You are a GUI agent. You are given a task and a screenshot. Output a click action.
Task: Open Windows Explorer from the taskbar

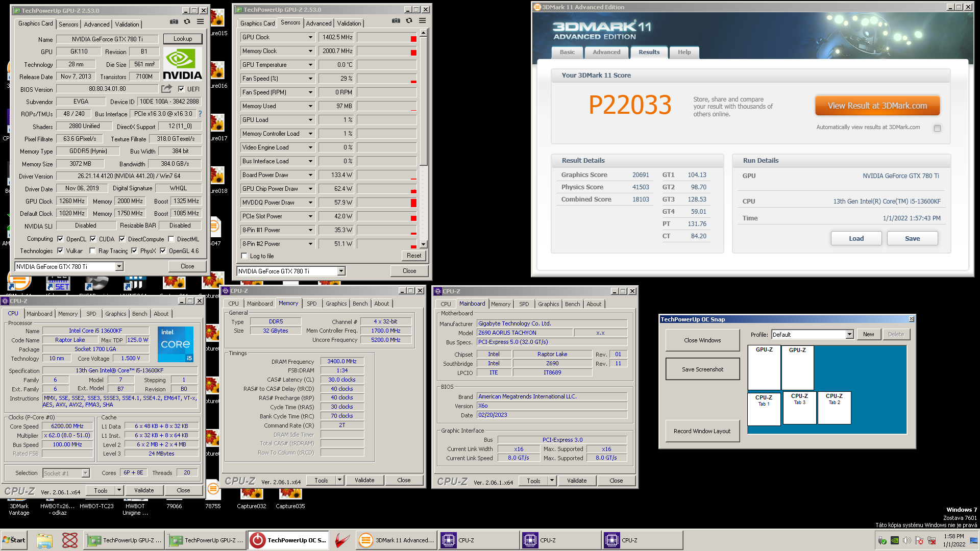pyautogui.click(x=44, y=540)
